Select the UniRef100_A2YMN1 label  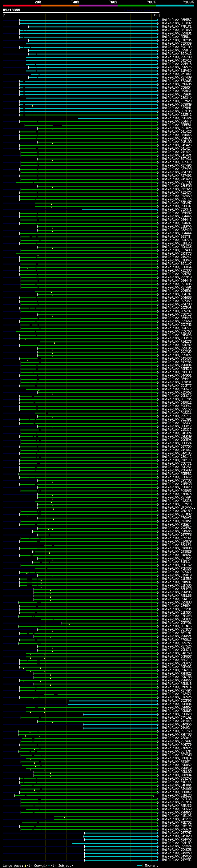pos(177,108)
